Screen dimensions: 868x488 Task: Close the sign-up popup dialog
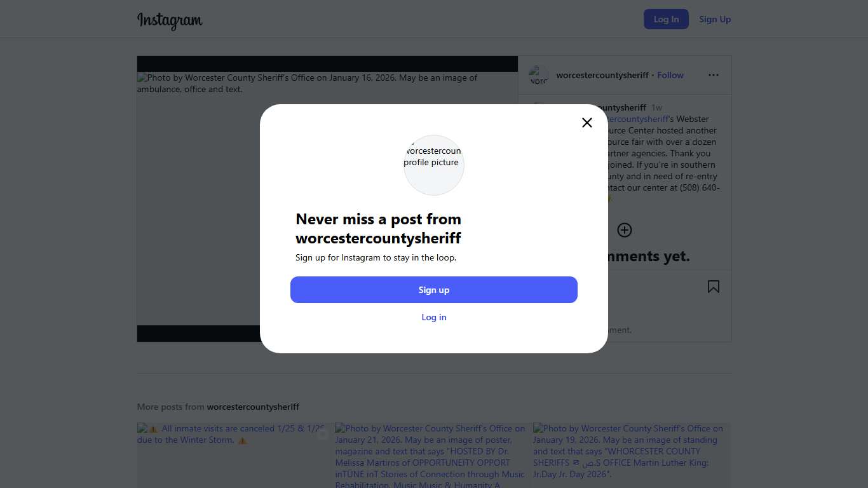click(587, 123)
